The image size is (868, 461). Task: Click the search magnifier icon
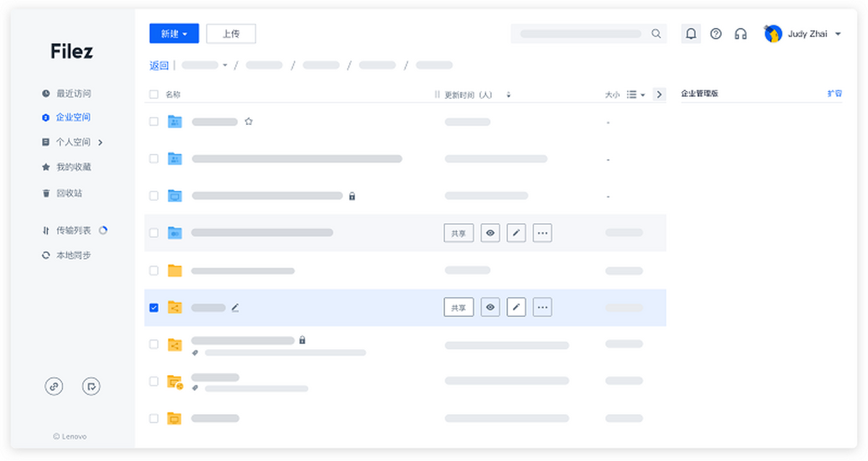(x=656, y=34)
